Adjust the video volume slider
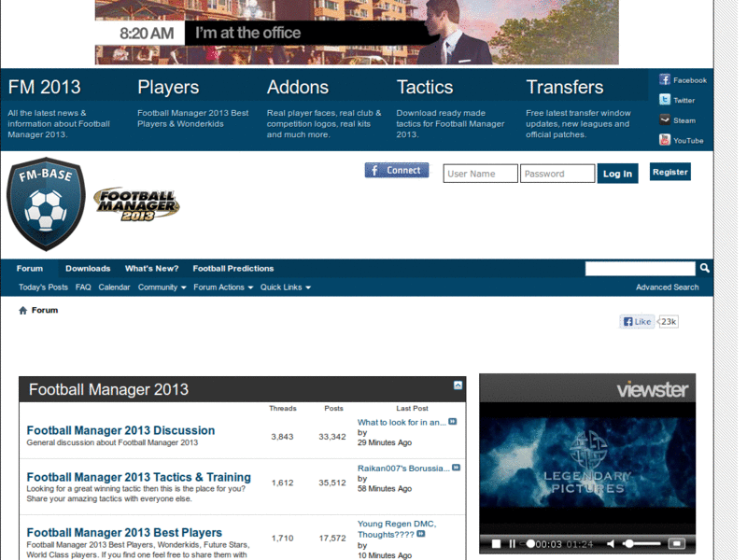Viewport: 747px width, 560px height. (x=642, y=543)
